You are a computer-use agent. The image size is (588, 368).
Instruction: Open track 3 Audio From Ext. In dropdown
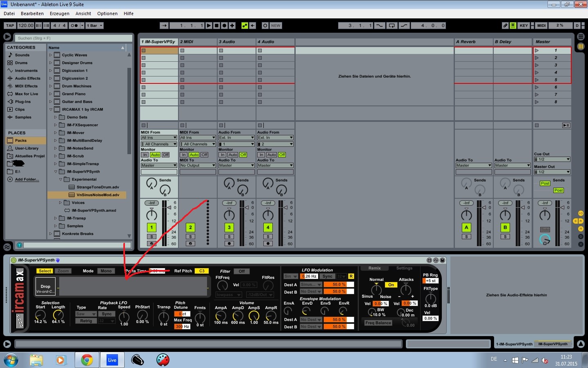click(x=236, y=138)
